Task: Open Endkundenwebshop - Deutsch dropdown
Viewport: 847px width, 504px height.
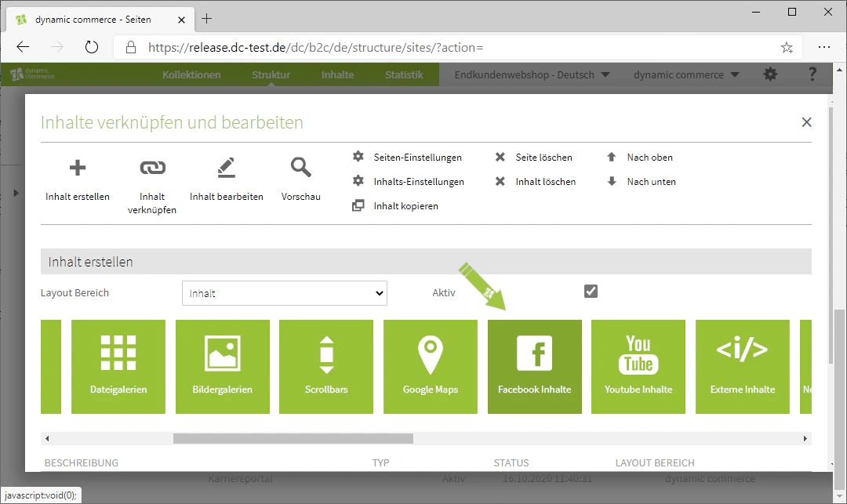Action: click(x=532, y=74)
